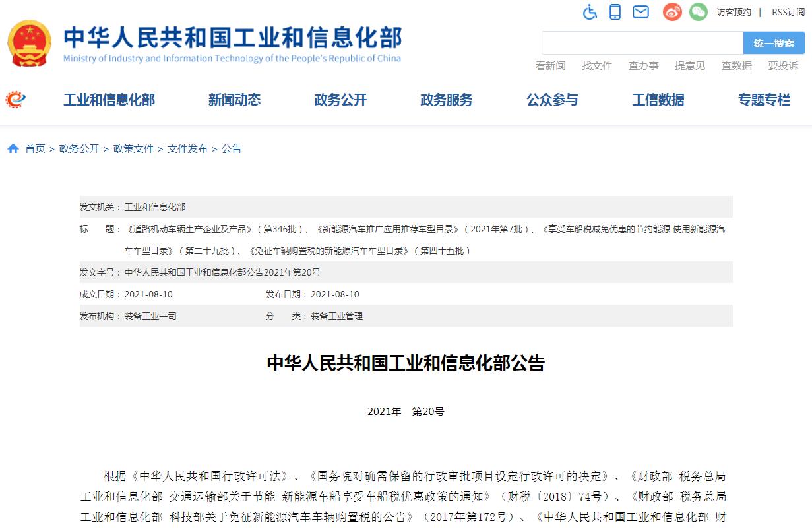Screen dimensions: 812x529
Task: Click 分类 value 装备工业管理
Action: [336, 316]
